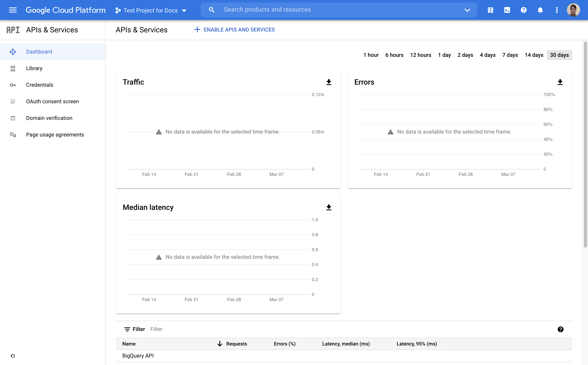The height and width of the screenshot is (365, 588).
Task: Select the 12 hours time range
Action: click(x=420, y=55)
